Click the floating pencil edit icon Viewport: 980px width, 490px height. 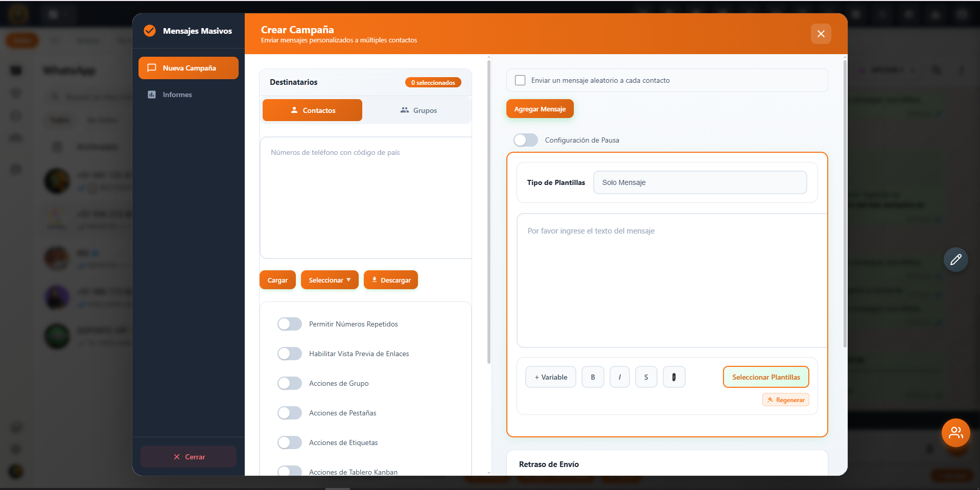(955, 260)
